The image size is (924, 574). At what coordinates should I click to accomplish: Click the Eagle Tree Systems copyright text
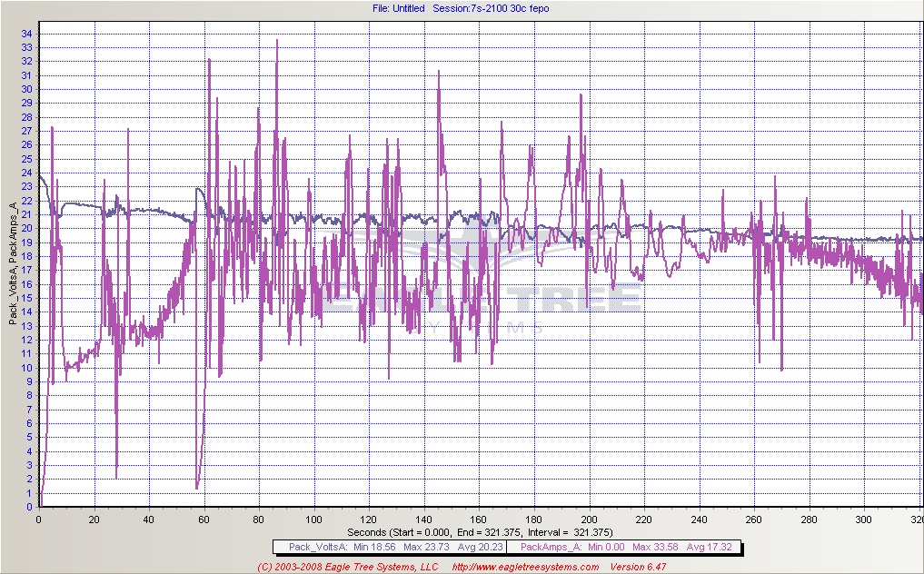click(x=348, y=567)
